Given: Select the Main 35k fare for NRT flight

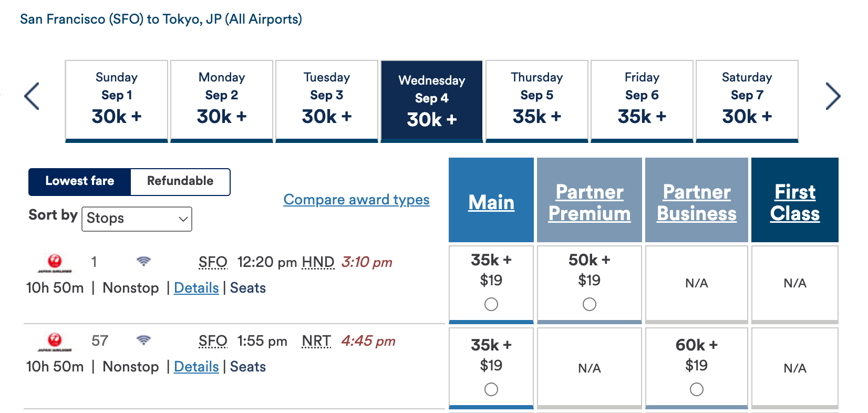Looking at the screenshot, I should [491, 389].
